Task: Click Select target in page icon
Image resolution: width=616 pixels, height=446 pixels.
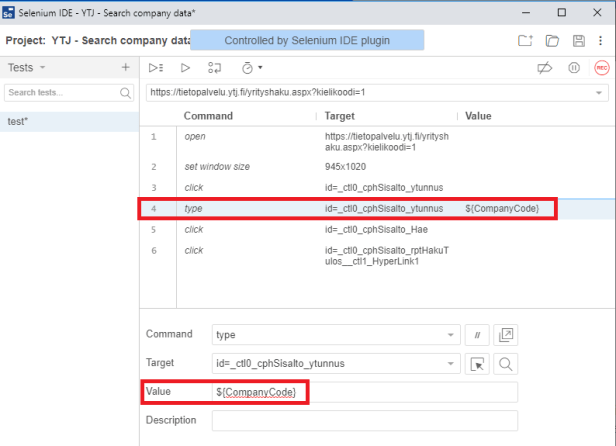Action: [479, 363]
